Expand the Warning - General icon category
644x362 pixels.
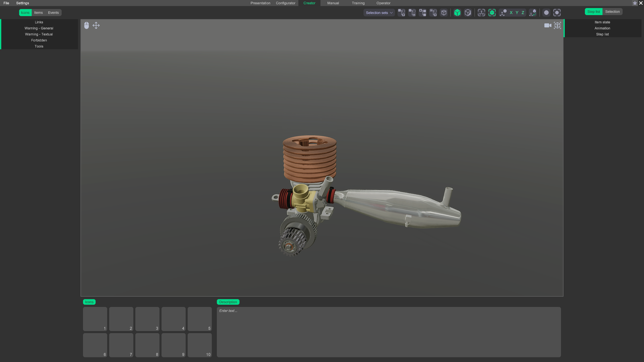pos(39,28)
